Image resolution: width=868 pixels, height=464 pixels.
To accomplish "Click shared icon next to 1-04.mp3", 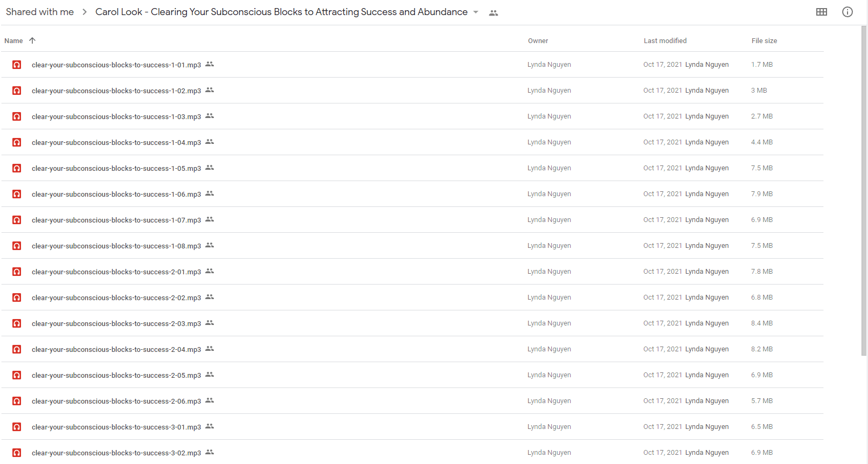I will [x=210, y=142].
